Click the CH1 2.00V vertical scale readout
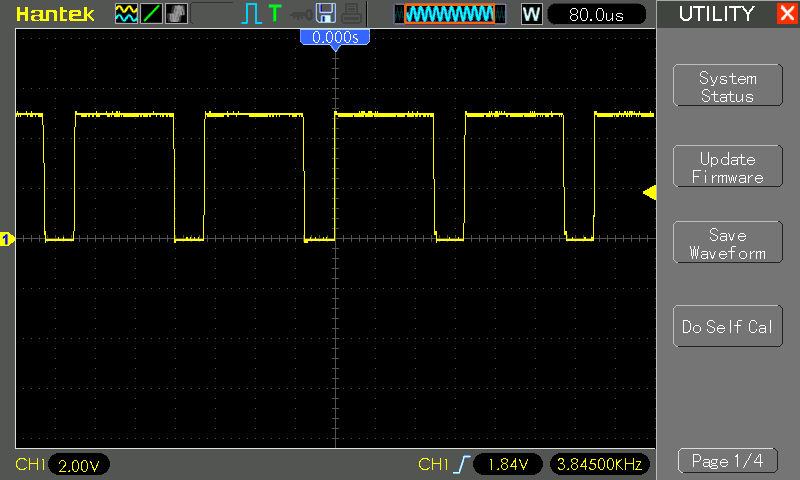Image resolution: width=800 pixels, height=480 pixels. pos(79,465)
